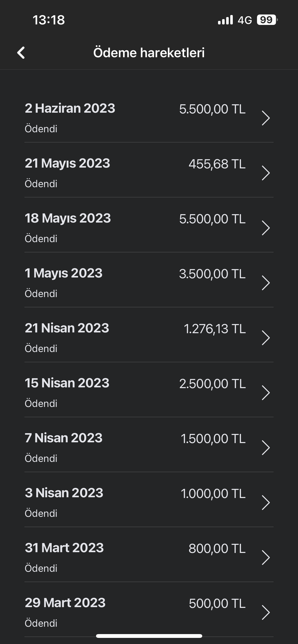Go back using the left arrow icon
This screenshot has width=298, height=644.
(x=21, y=53)
